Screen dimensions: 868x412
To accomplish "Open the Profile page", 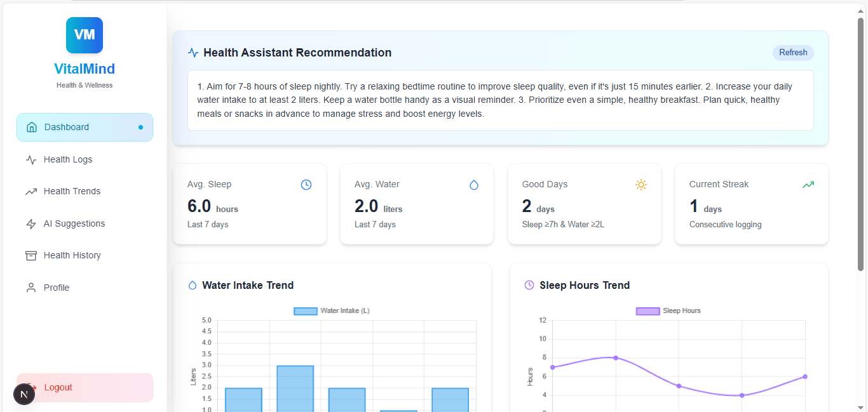I will [x=57, y=288].
